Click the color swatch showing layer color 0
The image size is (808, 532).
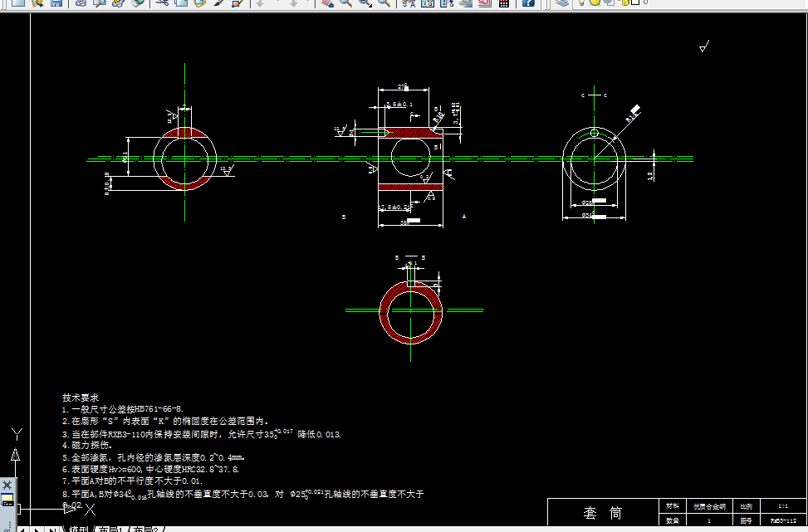tap(635, 5)
